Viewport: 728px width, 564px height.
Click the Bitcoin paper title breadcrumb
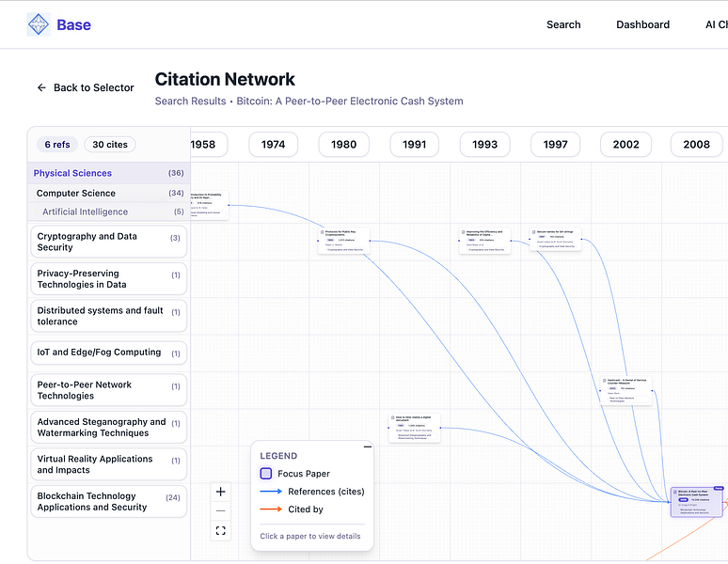[x=350, y=102]
